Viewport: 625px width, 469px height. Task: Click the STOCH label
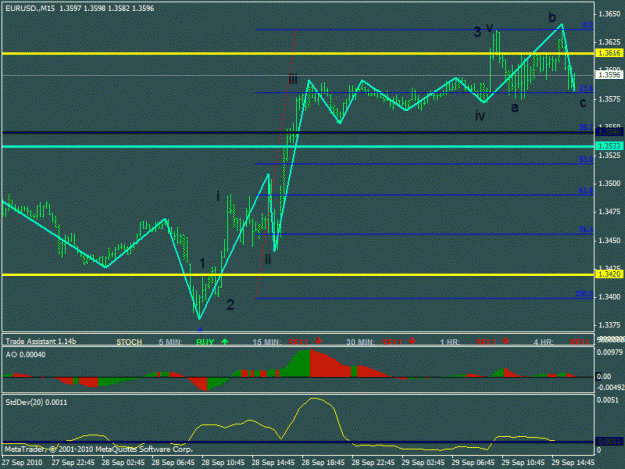[x=129, y=342]
